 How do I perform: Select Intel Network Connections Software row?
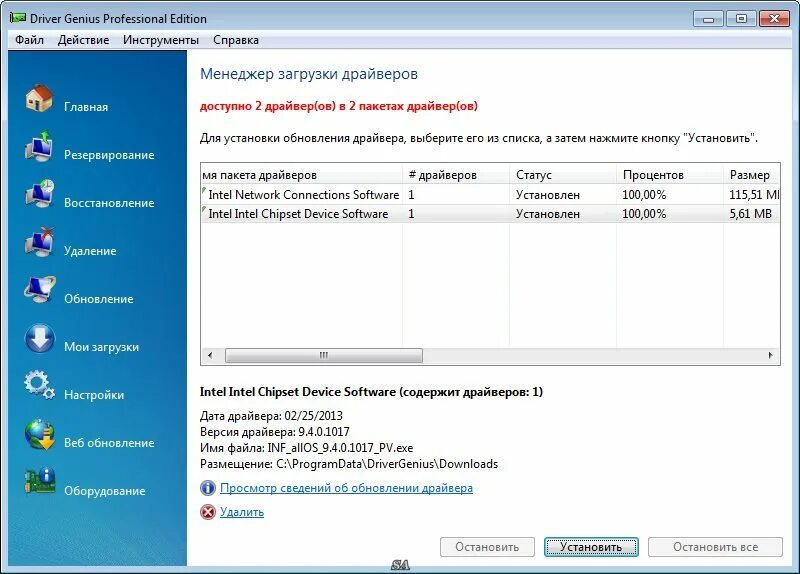(x=490, y=194)
